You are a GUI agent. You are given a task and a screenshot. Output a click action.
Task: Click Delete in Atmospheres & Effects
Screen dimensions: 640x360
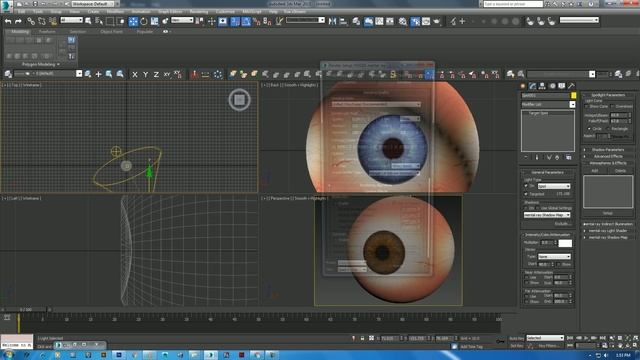point(620,171)
